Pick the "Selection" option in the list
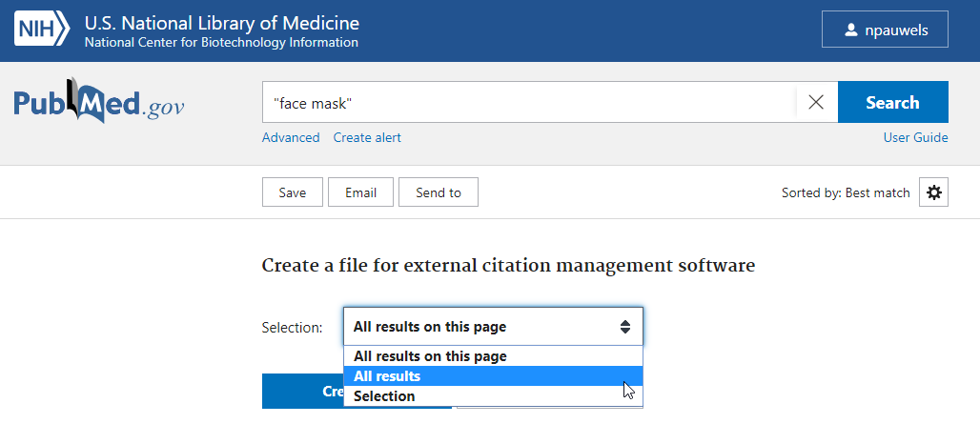 tap(384, 396)
